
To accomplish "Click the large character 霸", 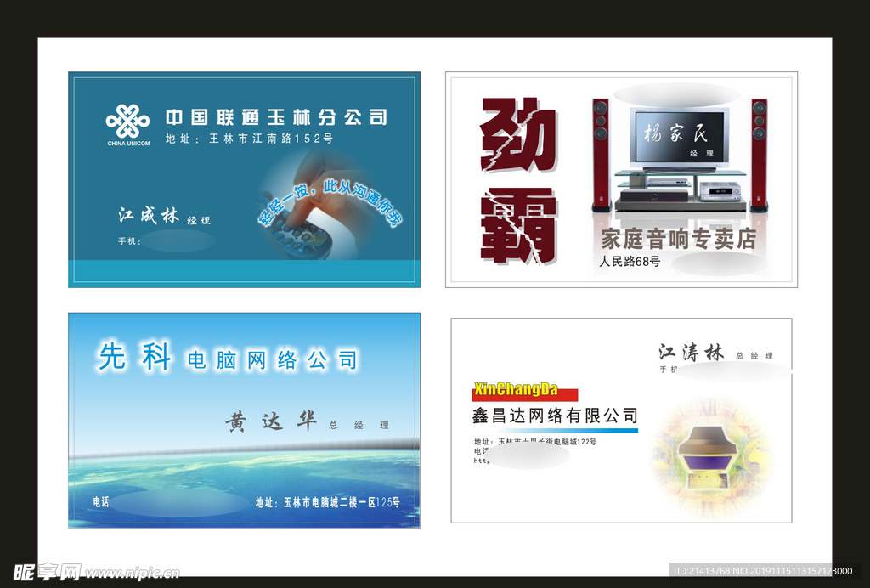I will click(x=518, y=226).
